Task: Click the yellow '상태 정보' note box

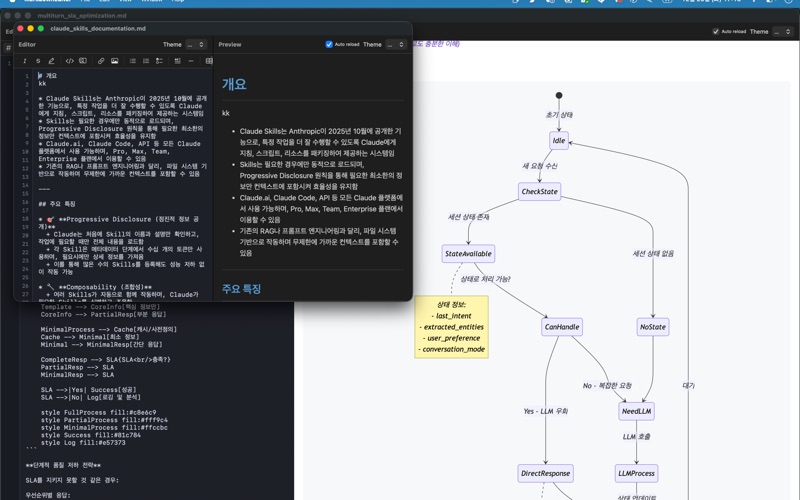Action: (452, 327)
